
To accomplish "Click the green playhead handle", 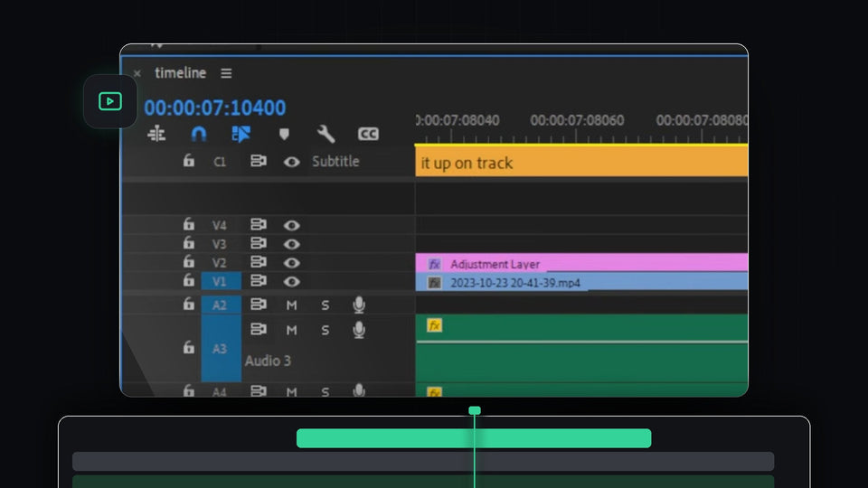I will (475, 410).
